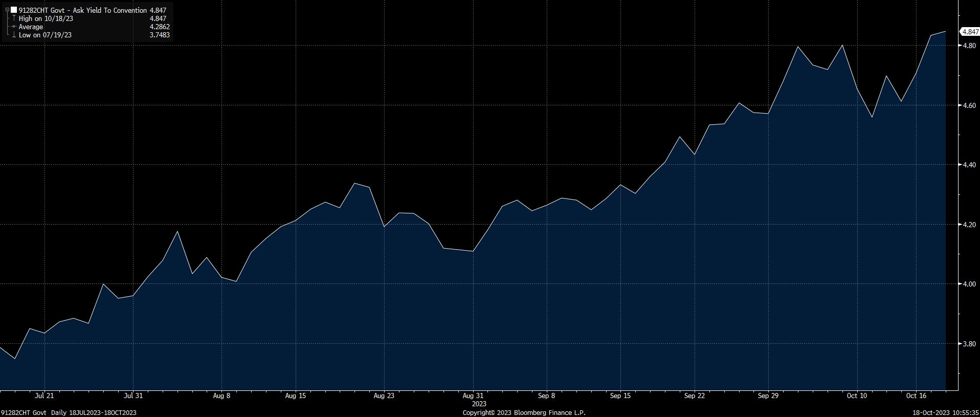Click the 3.80 y-axis label
The width and height of the screenshot is (980, 417).
(x=969, y=344)
